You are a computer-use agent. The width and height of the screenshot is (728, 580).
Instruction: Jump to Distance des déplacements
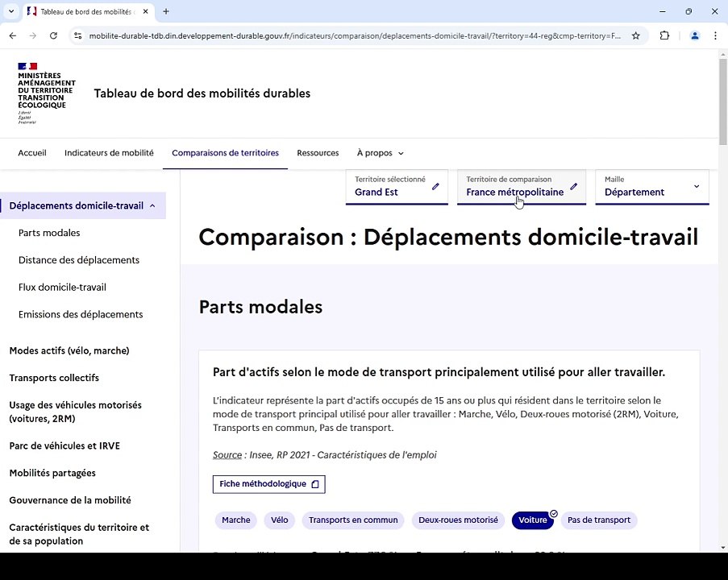click(79, 260)
